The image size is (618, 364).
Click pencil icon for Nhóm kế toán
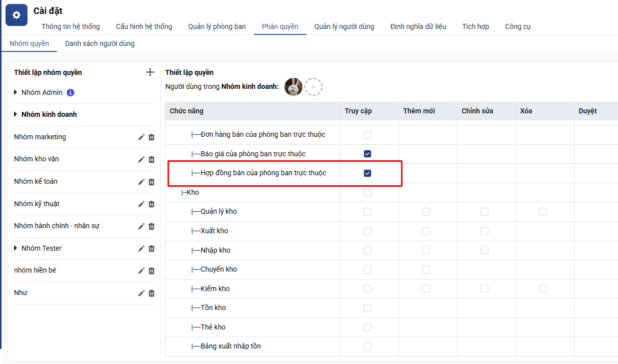click(141, 182)
